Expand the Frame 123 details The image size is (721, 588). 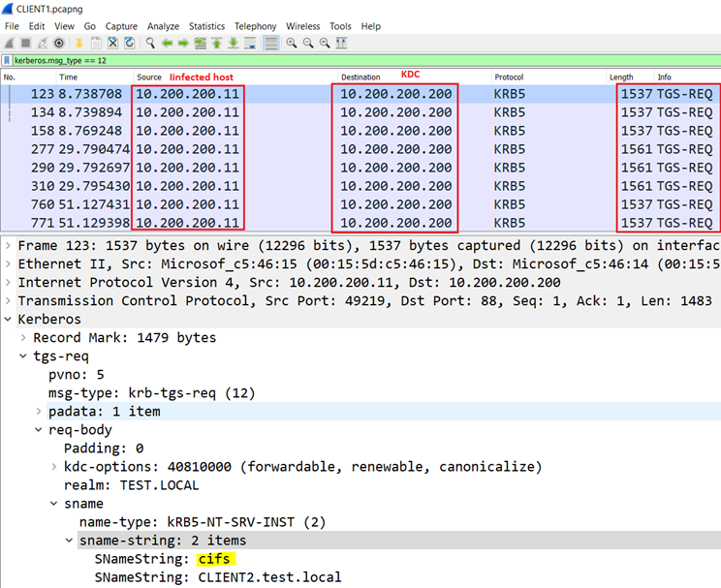(x=9, y=245)
